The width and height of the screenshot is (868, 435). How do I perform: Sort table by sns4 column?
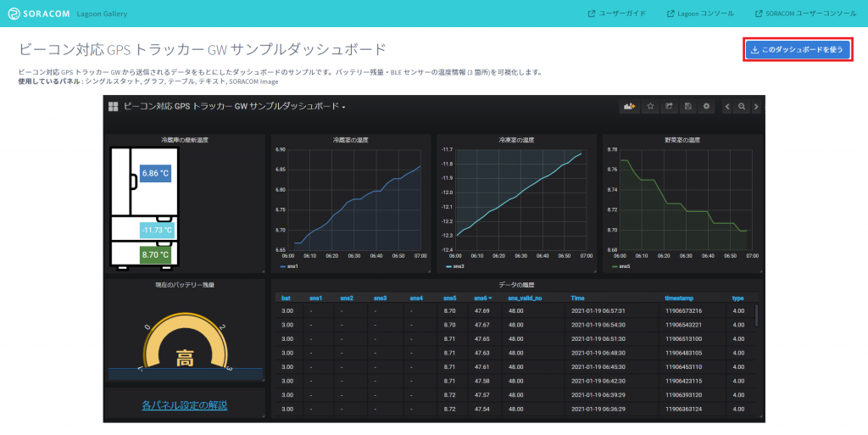[416, 298]
